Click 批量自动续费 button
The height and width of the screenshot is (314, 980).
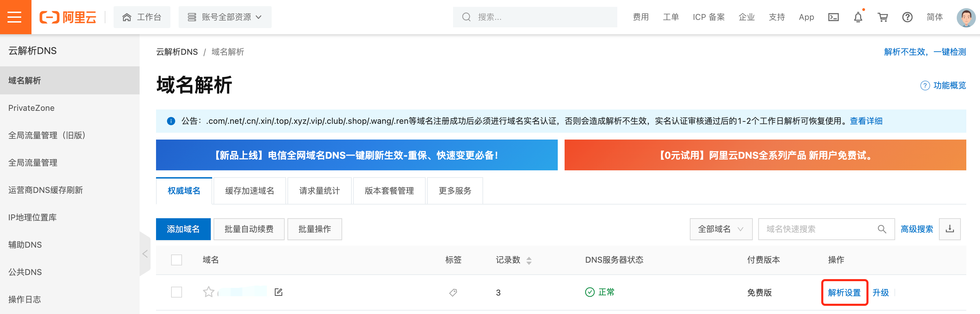click(249, 229)
